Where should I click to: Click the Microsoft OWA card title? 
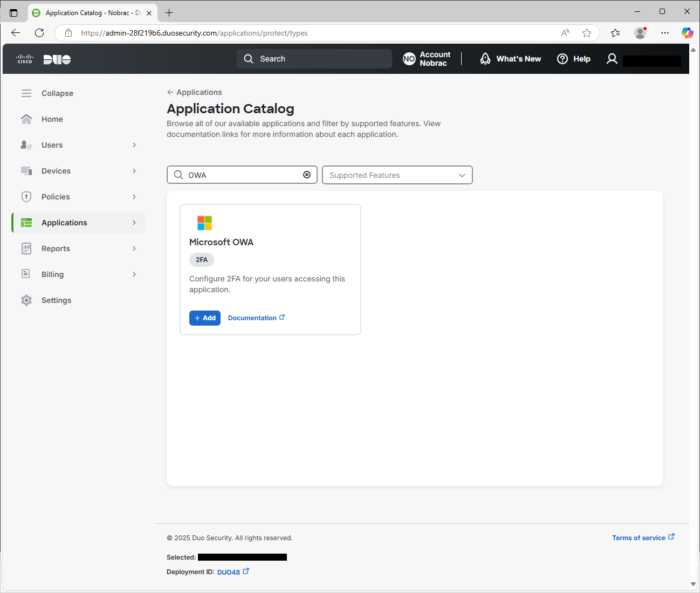pos(221,242)
